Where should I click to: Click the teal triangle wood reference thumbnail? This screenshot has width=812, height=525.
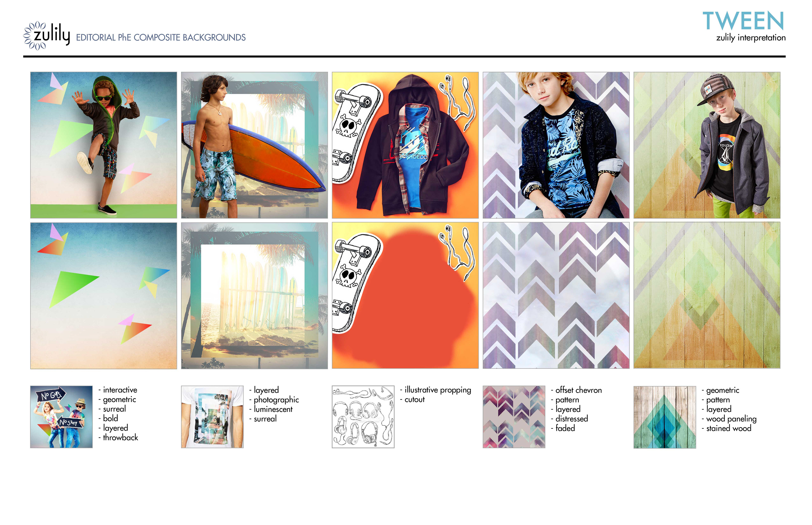(x=665, y=417)
